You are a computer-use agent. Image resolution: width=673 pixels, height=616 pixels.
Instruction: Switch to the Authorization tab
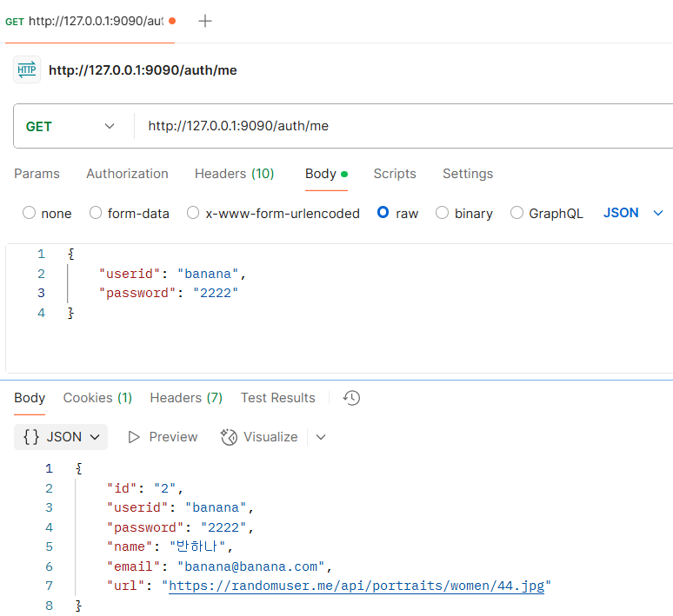click(127, 174)
